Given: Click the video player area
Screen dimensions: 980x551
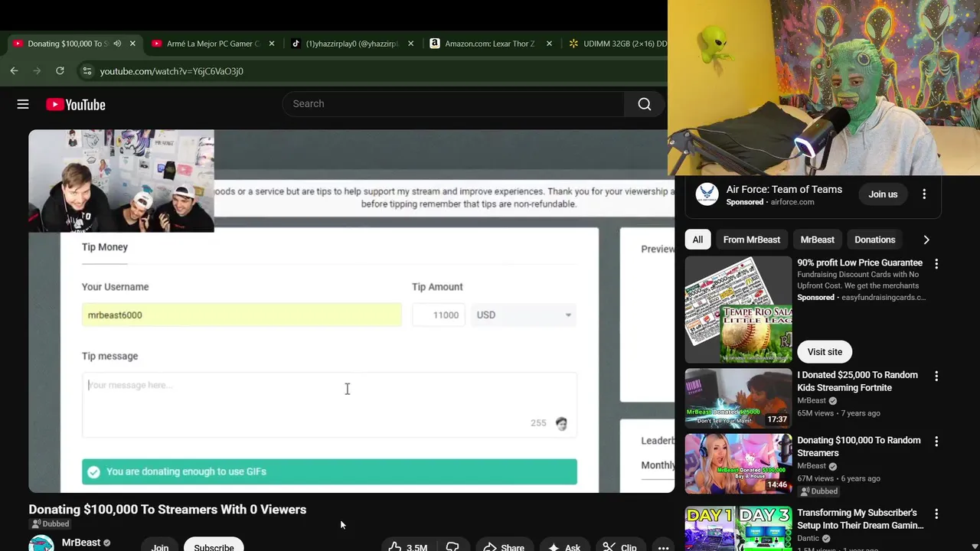Looking at the screenshot, I should 351,311.
